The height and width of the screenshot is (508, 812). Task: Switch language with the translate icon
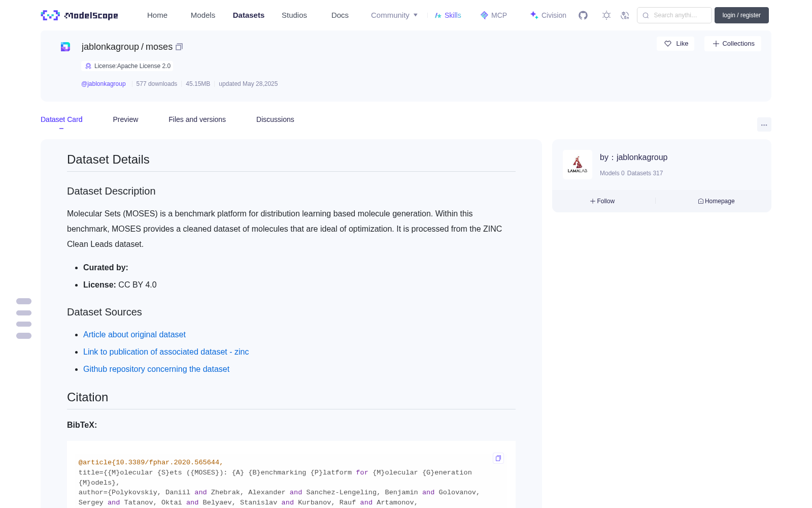click(625, 15)
